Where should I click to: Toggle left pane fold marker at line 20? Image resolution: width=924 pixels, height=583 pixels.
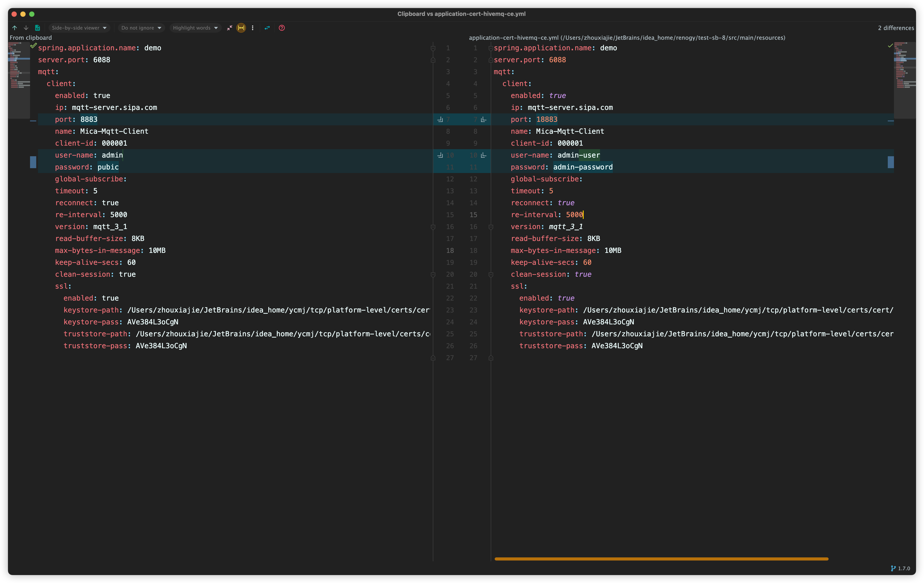click(x=433, y=275)
